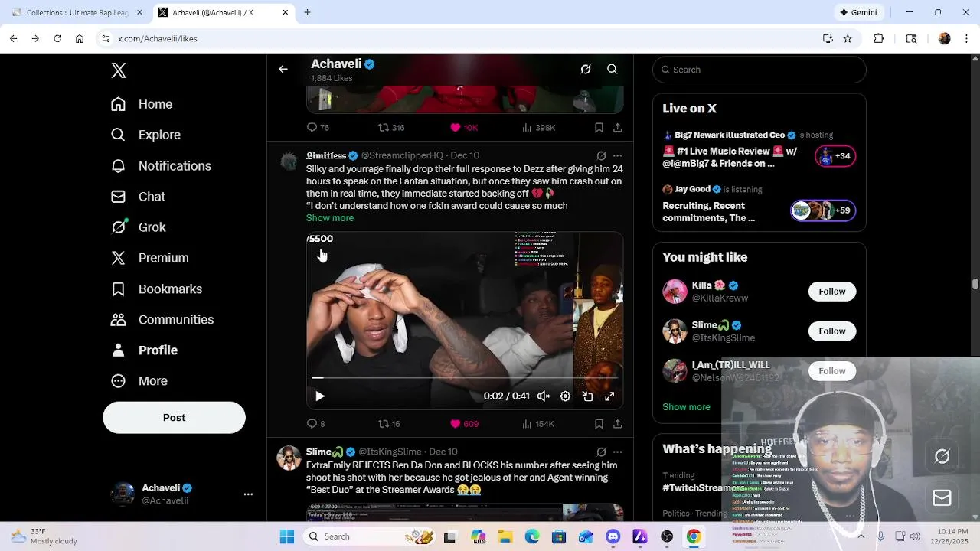Repost the post with 316 reposts
The width and height of the screenshot is (980, 551).
pos(391,128)
